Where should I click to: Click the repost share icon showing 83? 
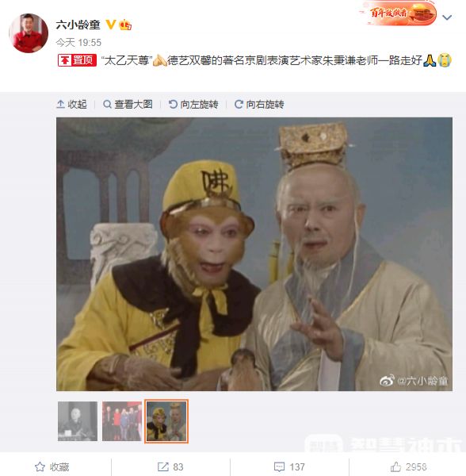170,467
